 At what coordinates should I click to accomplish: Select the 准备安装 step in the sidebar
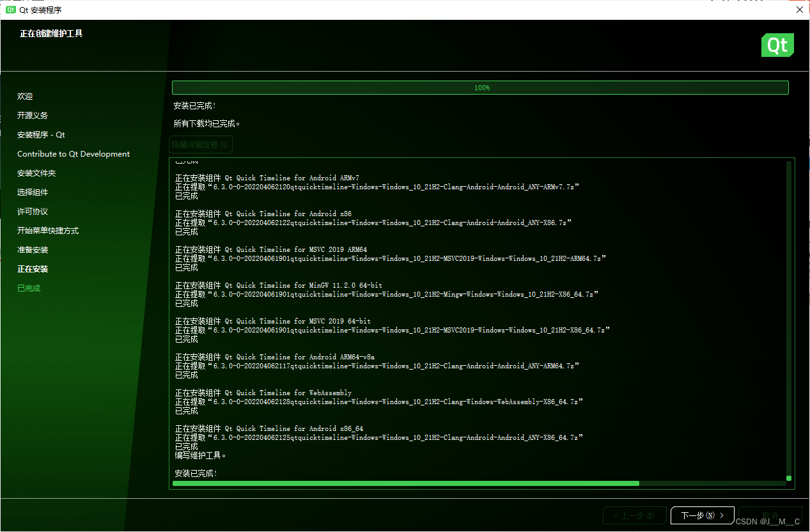pos(33,250)
